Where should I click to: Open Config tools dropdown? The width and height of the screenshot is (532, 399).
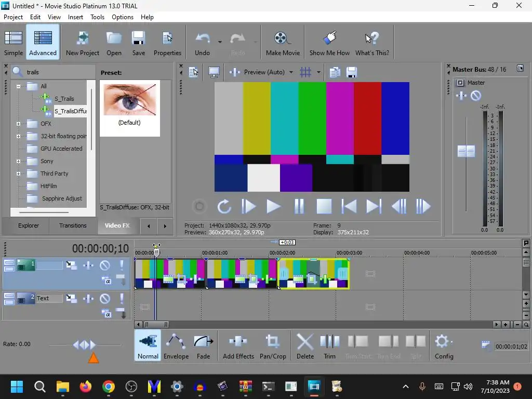pyautogui.click(x=451, y=342)
